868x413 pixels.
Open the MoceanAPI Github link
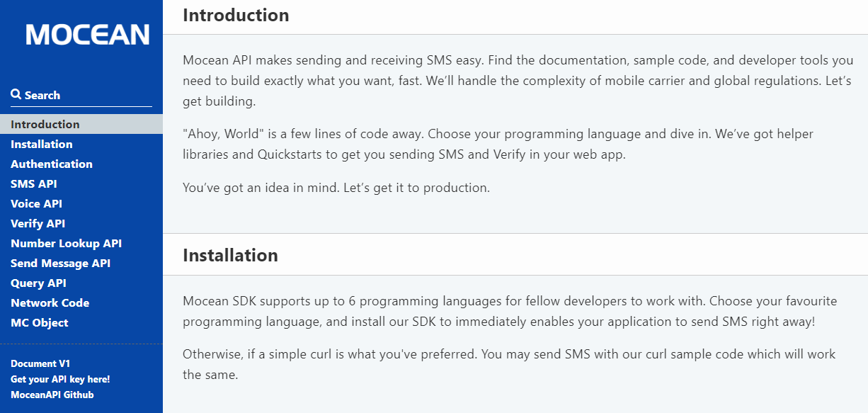(x=52, y=395)
